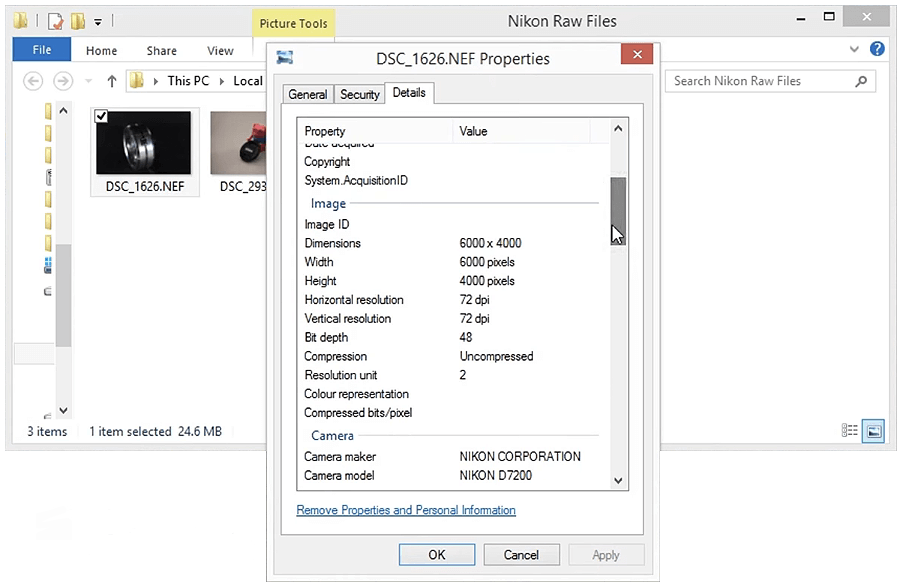Click Remove Properties and Personal Information link
The width and height of the screenshot is (902, 587).
406,510
